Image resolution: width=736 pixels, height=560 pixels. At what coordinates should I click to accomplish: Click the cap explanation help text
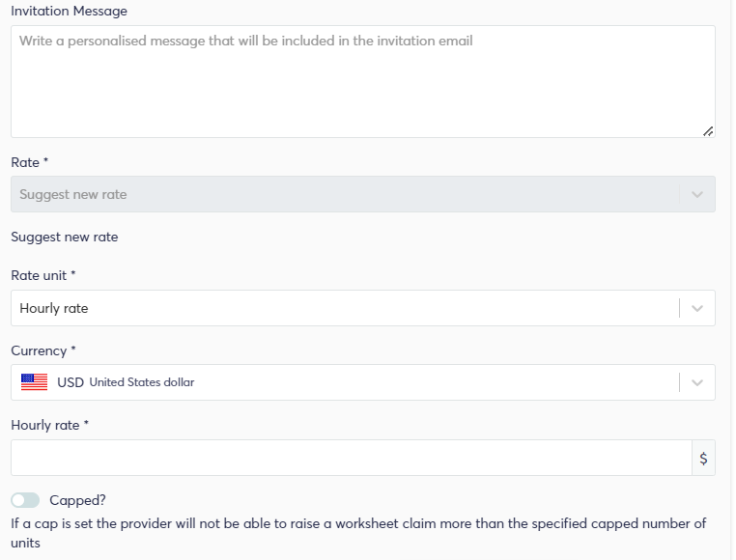point(358,533)
